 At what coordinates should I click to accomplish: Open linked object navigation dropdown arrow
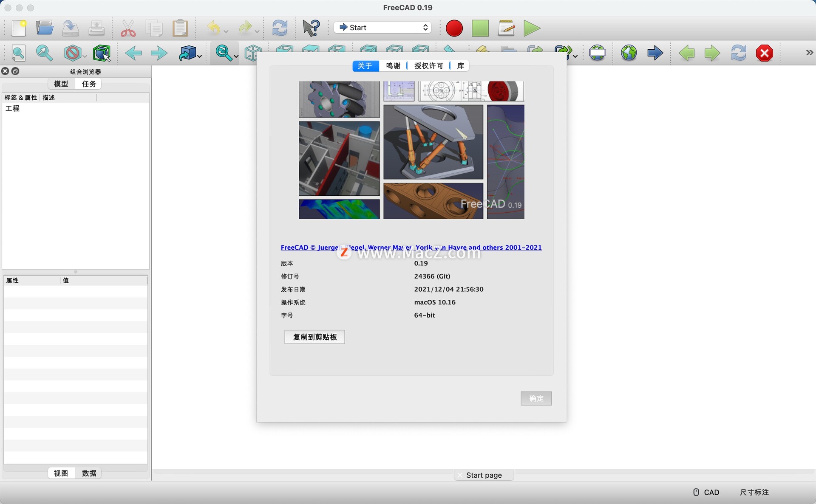(199, 56)
